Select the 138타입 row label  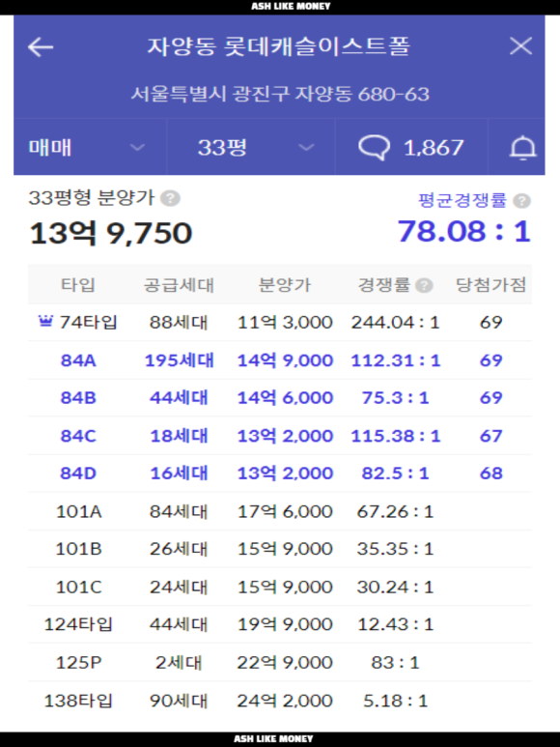(x=78, y=701)
